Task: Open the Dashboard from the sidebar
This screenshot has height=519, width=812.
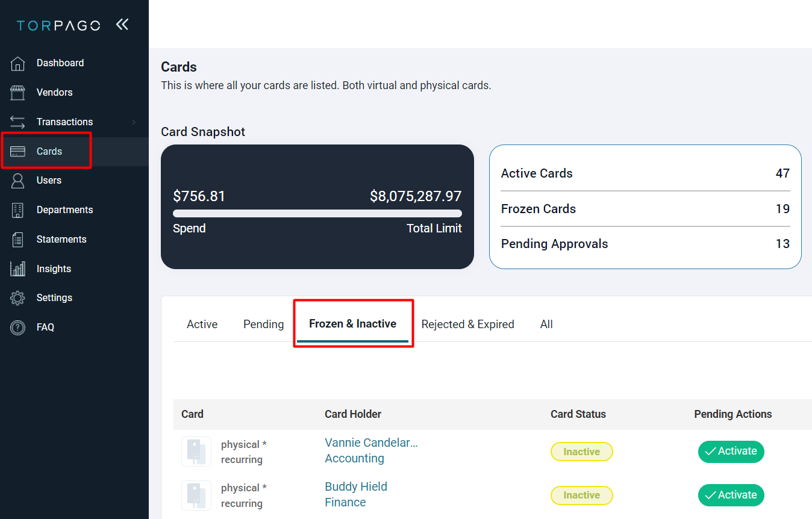Action: click(60, 63)
